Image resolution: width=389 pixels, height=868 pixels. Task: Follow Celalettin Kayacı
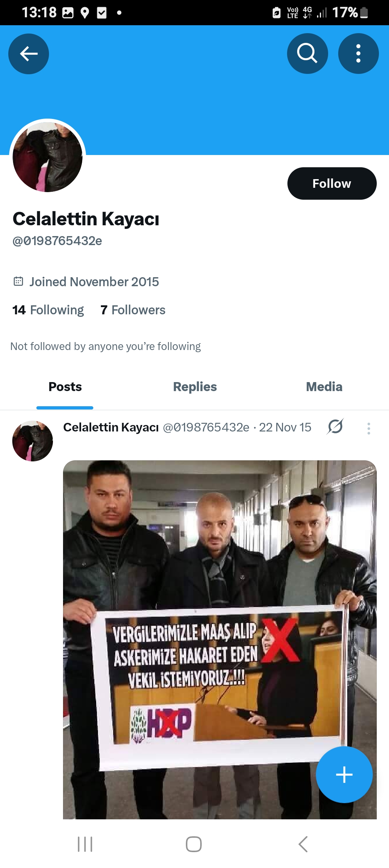coord(332,183)
